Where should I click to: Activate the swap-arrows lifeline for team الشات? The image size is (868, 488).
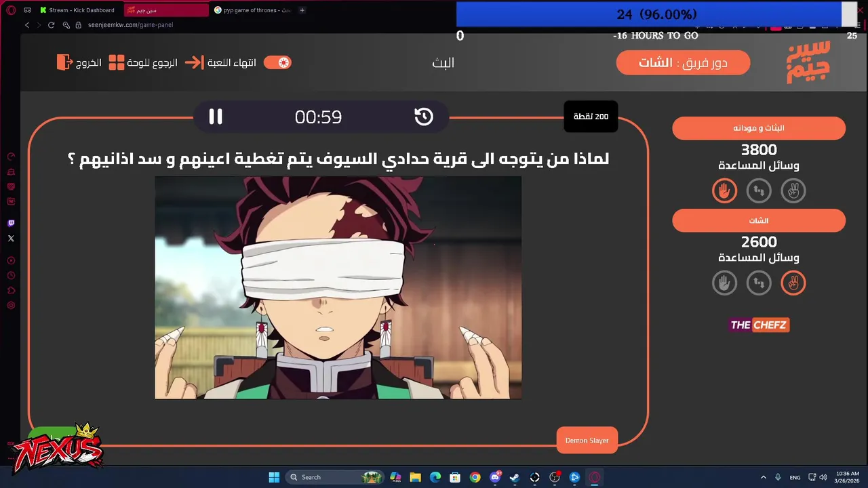click(x=759, y=283)
